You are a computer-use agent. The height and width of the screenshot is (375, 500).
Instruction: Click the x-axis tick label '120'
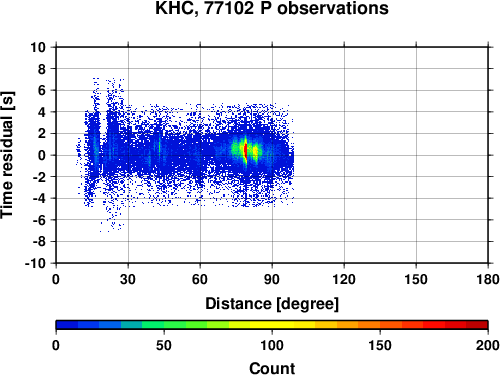point(344,279)
